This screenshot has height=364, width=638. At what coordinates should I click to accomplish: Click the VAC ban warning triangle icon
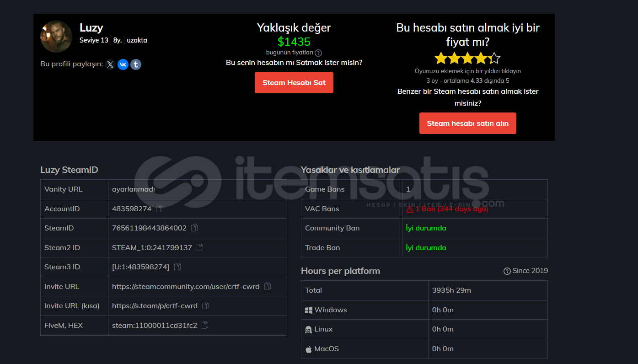point(410,209)
